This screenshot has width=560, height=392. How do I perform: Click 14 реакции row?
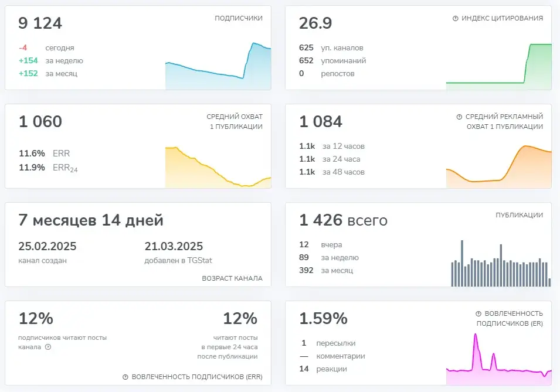coord(323,369)
